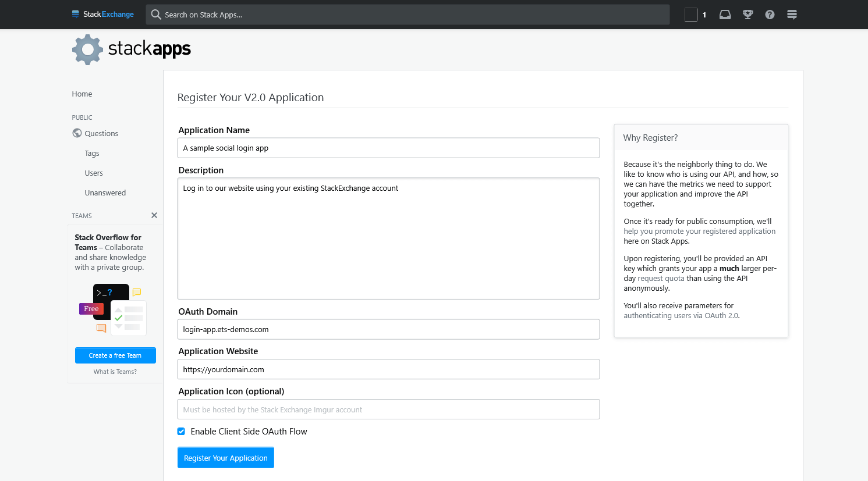Click the globe icon beside Questions
This screenshot has width=868, height=481.
[x=77, y=133]
